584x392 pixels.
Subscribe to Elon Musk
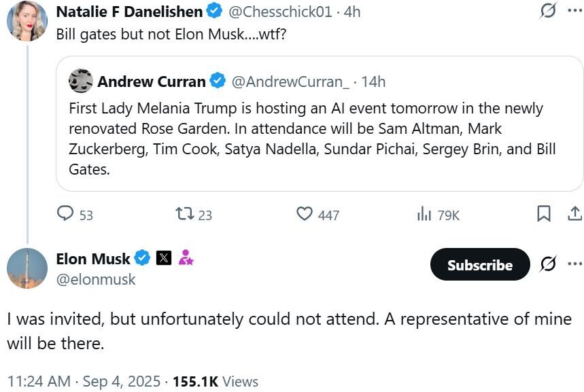(480, 264)
